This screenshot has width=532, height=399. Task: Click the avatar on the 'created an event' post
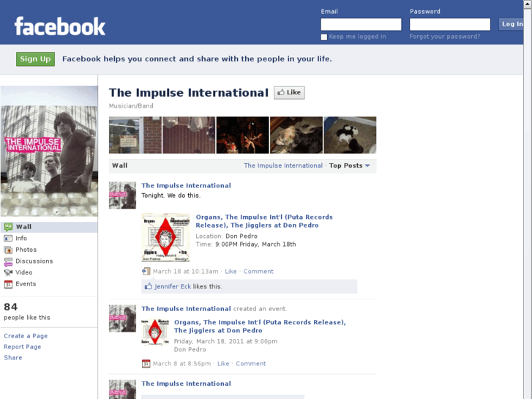pyautogui.click(x=122, y=318)
